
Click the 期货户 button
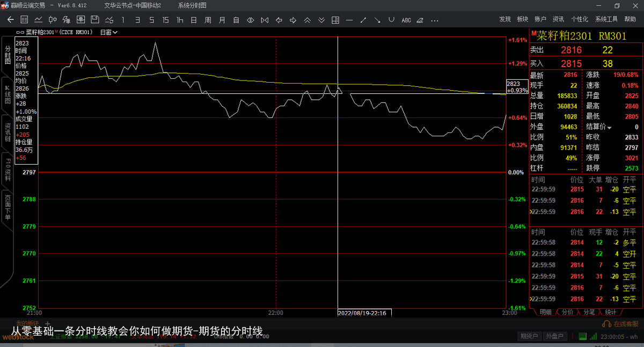529,336
